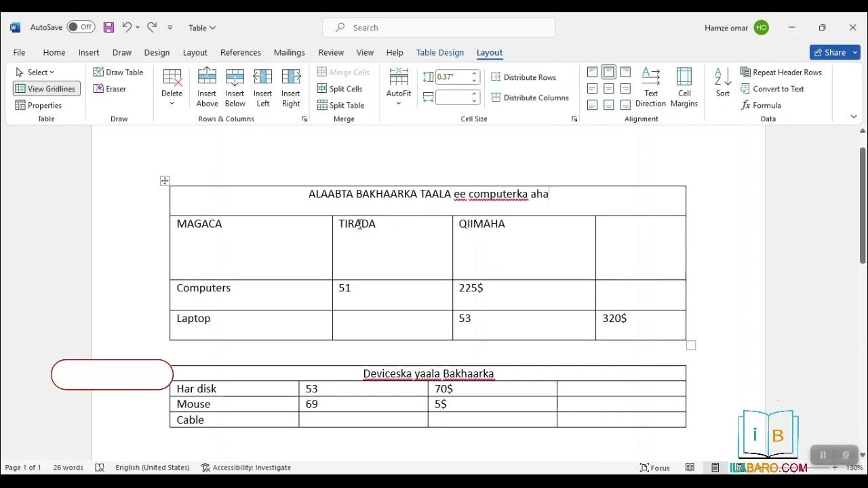Viewport: 868px width, 488px height.
Task: Toggle View Gridlines
Action: (x=46, y=89)
